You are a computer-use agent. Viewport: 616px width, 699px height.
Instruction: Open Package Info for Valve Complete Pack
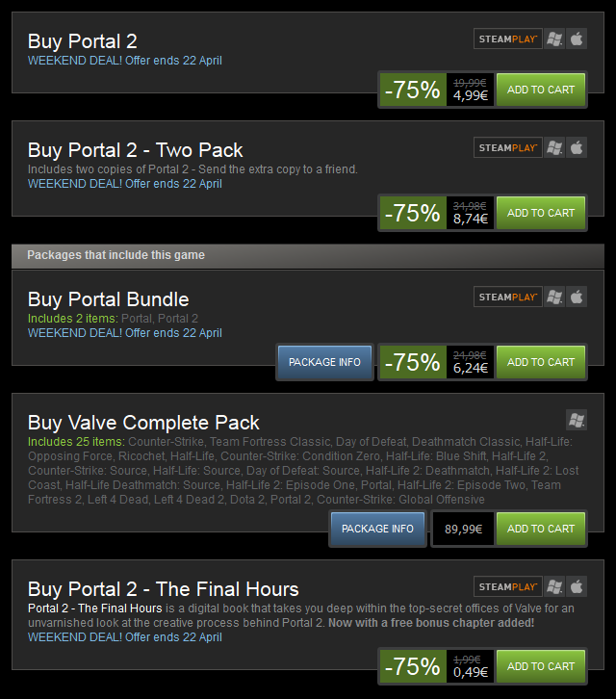click(377, 529)
